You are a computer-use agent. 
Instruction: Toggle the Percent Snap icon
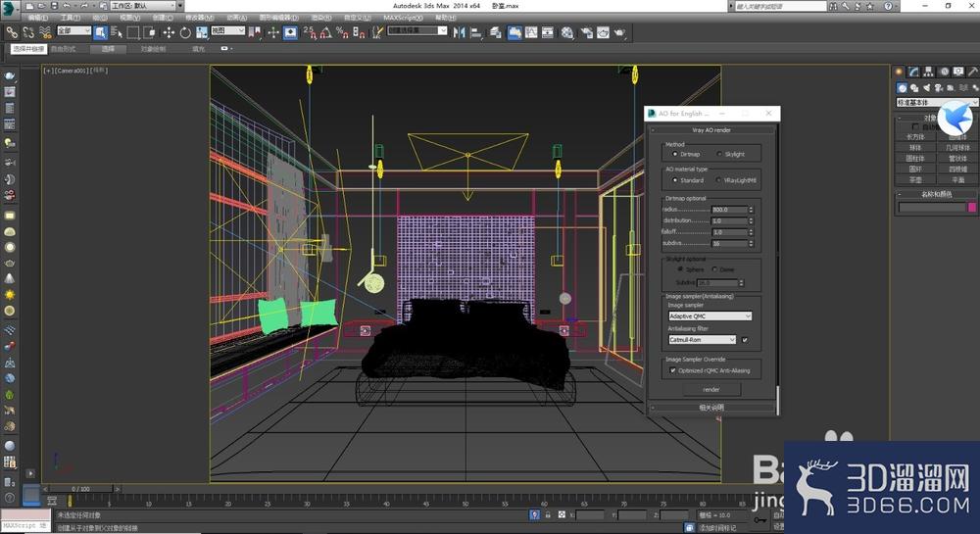[342, 32]
